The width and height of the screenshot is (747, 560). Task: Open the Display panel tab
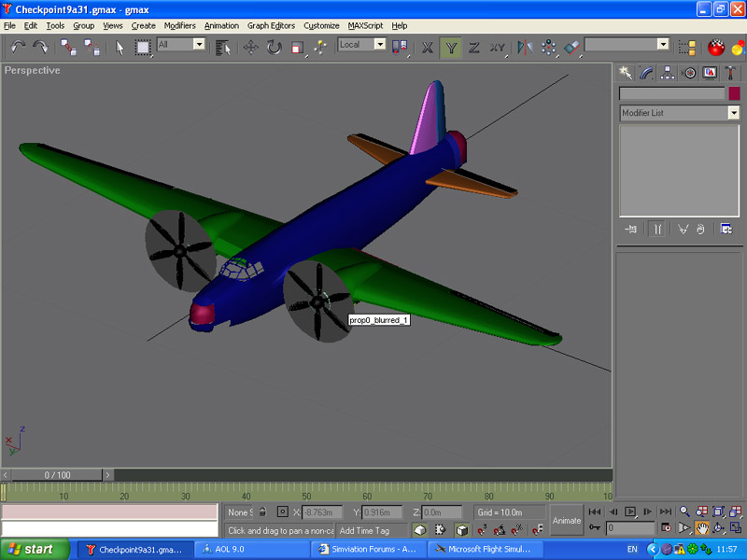coord(711,72)
